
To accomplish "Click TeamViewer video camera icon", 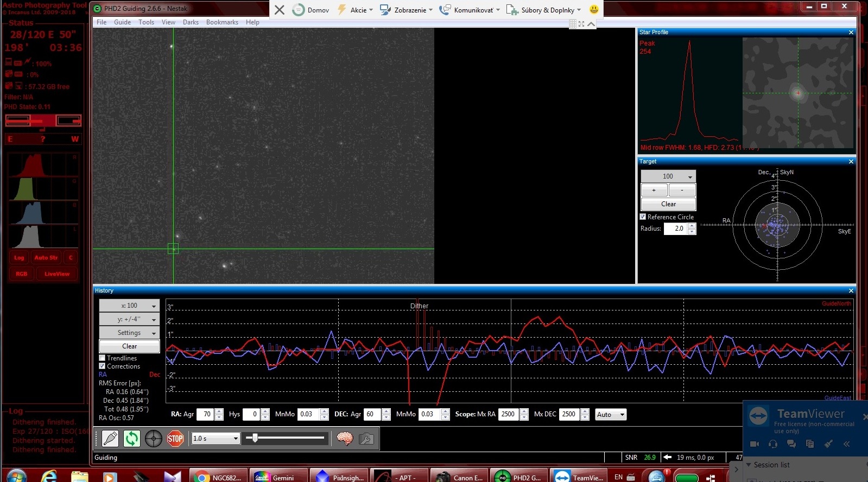I will [x=755, y=444].
